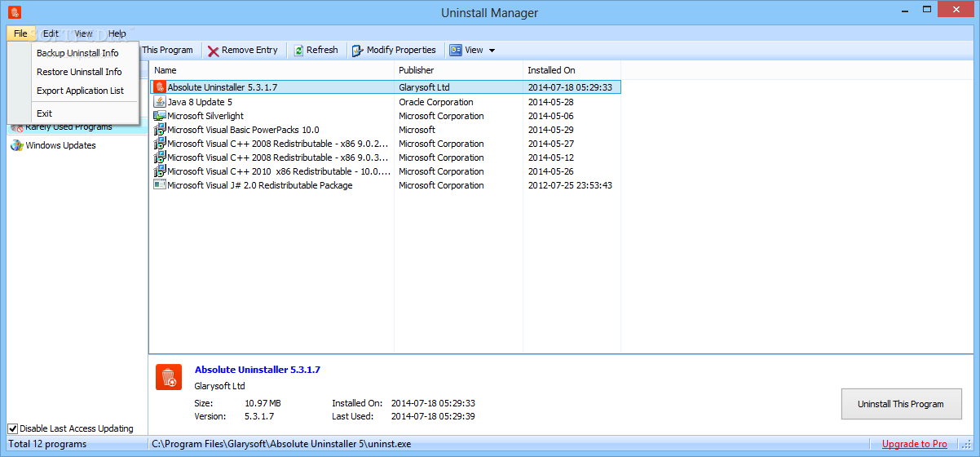Click the Microsoft Silverlight row icon
Screen dimensions: 980x457
click(160, 116)
